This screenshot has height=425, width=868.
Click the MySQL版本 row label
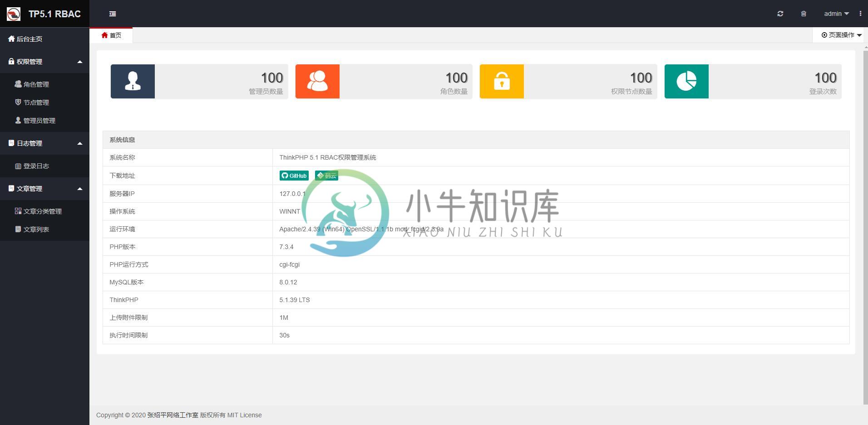(127, 282)
